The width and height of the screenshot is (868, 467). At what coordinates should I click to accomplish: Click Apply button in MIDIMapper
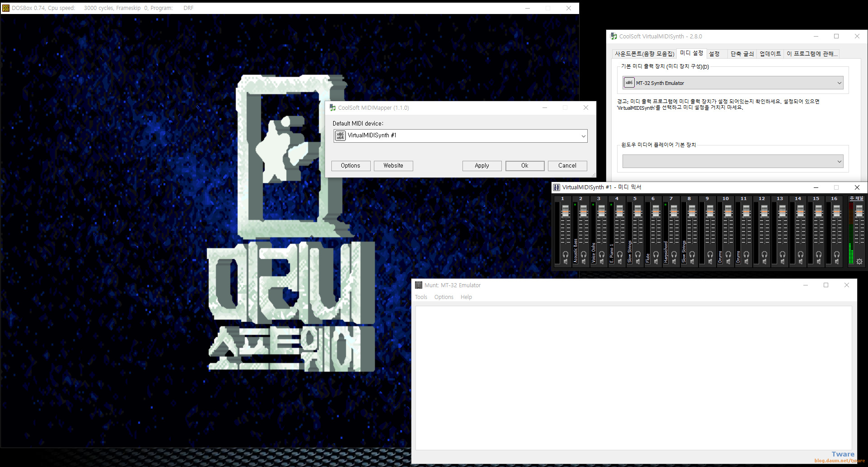click(482, 166)
